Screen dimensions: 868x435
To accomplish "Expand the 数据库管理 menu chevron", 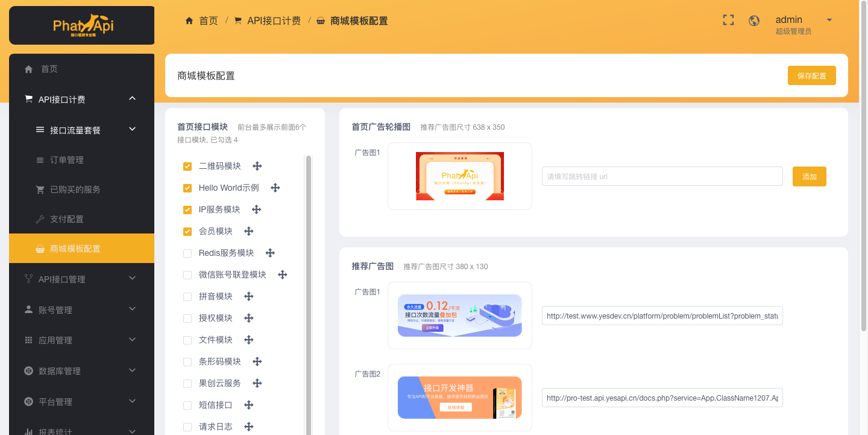I will click(x=133, y=370).
